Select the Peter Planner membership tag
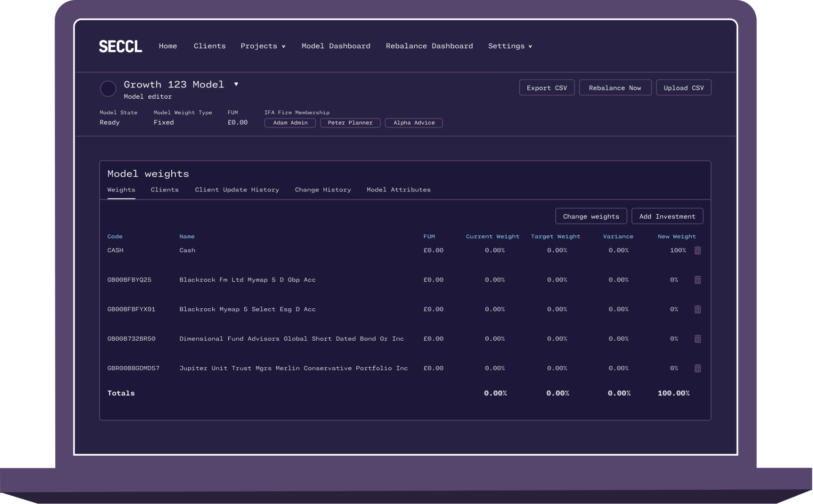This screenshot has height=504, width=813. [x=350, y=123]
